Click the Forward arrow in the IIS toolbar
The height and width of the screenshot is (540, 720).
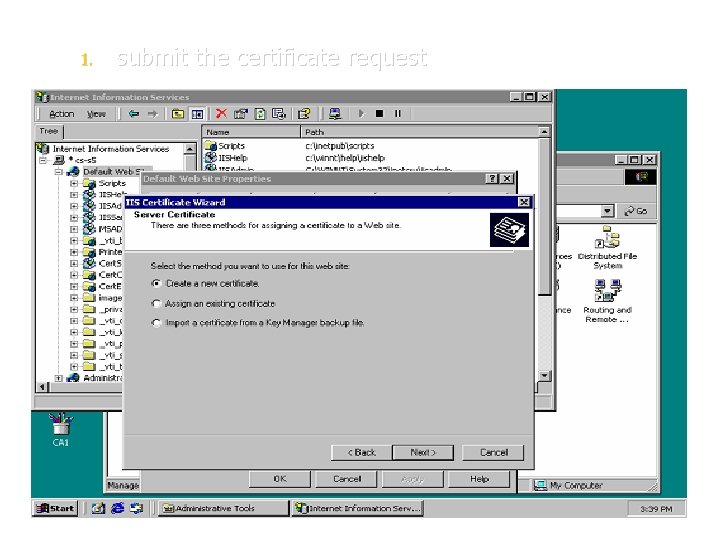coord(152,113)
